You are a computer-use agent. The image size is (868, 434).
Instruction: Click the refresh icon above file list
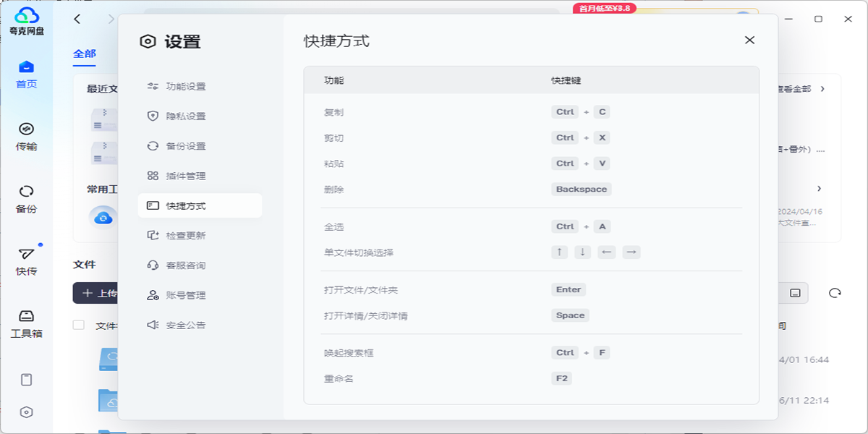(835, 292)
